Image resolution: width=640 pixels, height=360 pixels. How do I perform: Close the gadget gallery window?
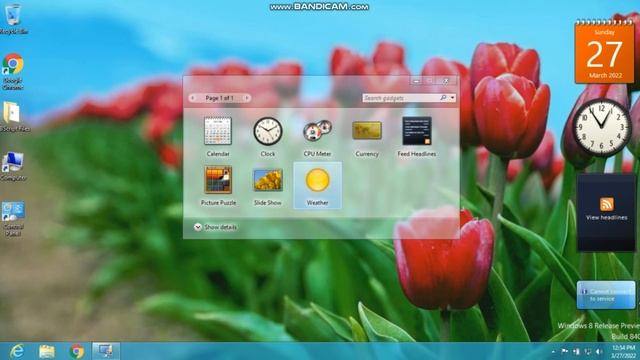pyautogui.click(x=446, y=81)
